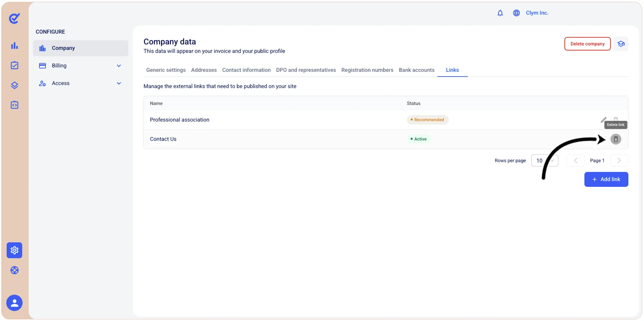The width and height of the screenshot is (644, 321).
Task: Open the notifications bell
Action: click(500, 13)
